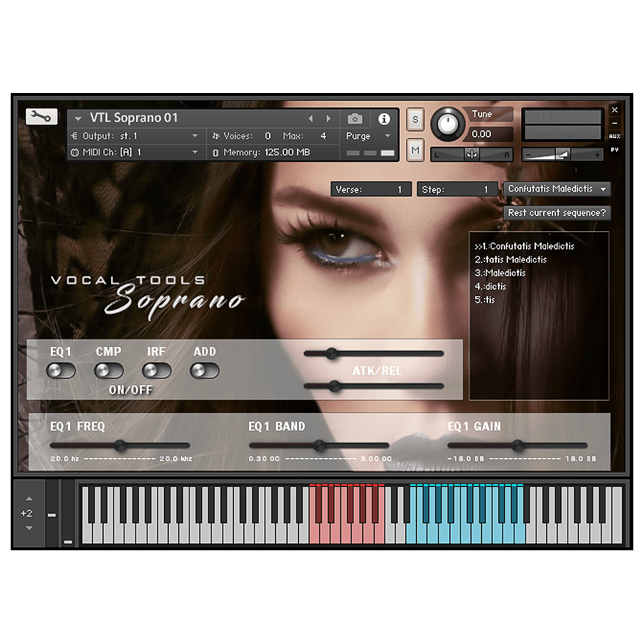The height and width of the screenshot is (644, 644).
Task: Select 5.:tis in list
Action: tap(484, 299)
